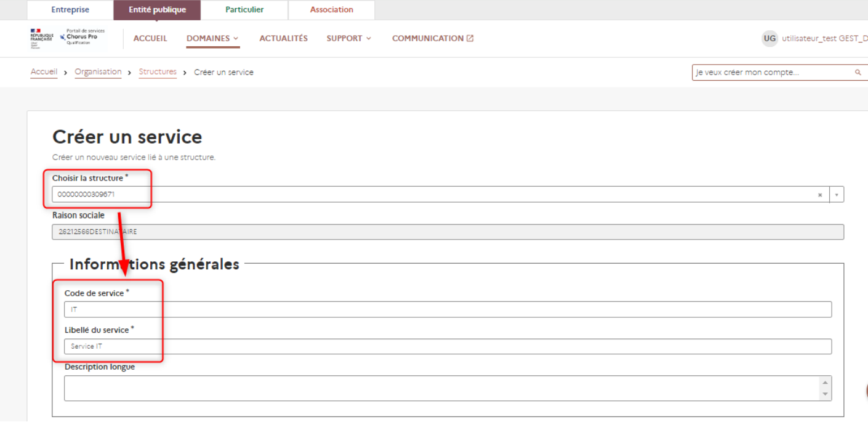The image size is (868, 422).
Task: Select the Association tab
Action: [x=331, y=10]
